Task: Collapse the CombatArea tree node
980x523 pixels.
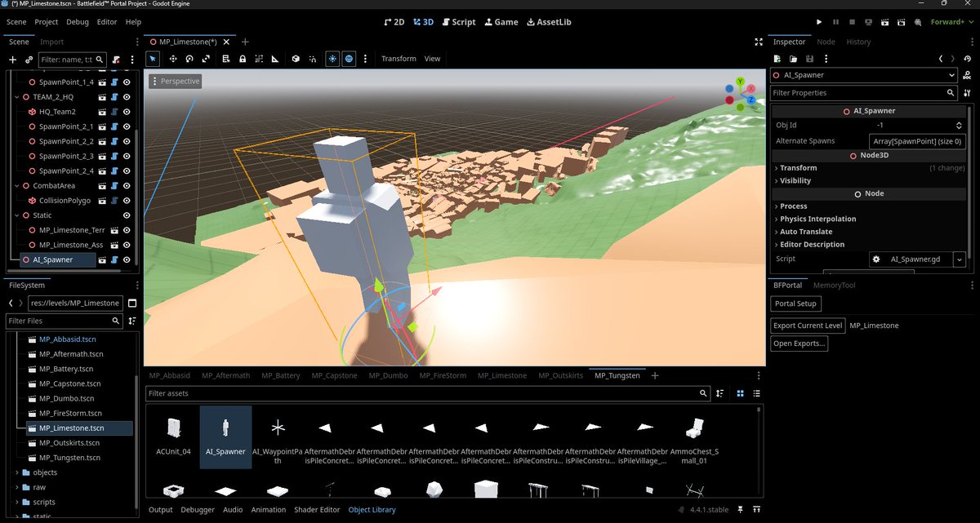Action: 16,185
